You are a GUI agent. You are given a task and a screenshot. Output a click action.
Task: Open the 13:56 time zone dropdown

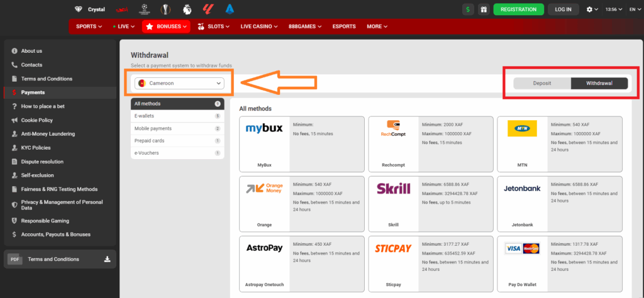coord(614,9)
